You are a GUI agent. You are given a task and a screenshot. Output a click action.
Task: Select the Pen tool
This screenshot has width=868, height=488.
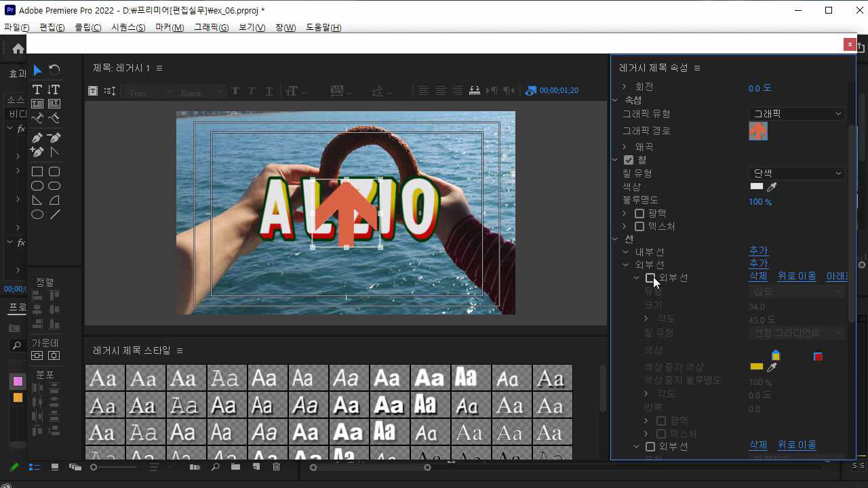37,138
